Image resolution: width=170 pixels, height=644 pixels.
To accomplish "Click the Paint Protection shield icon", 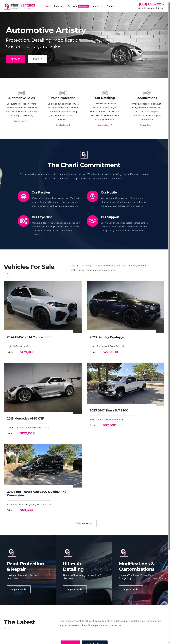I will [63, 92].
